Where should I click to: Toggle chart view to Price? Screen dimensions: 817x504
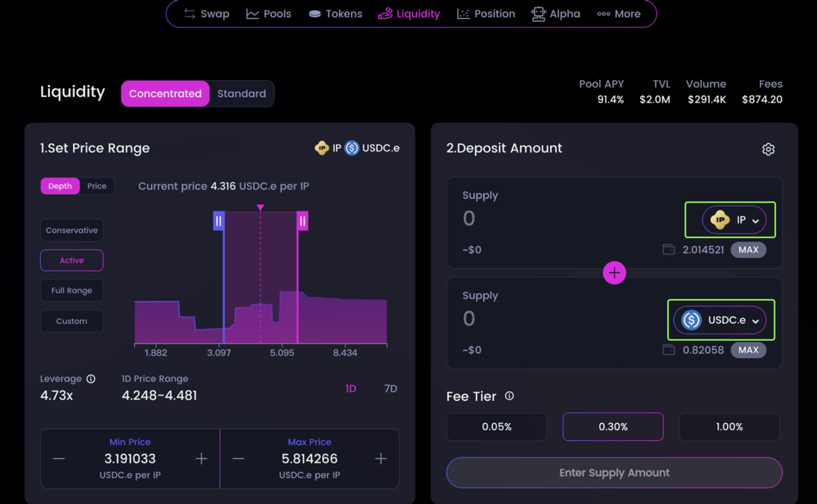(x=97, y=186)
